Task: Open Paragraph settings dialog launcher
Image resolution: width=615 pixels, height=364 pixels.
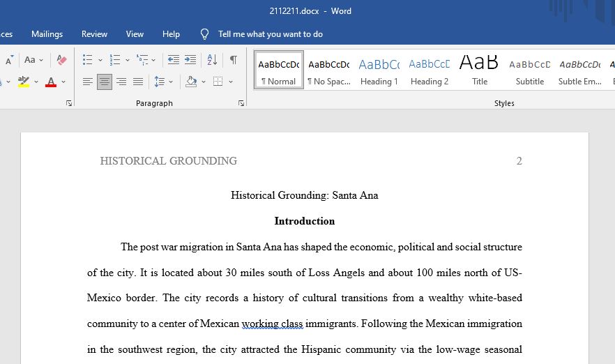Action: [x=241, y=103]
